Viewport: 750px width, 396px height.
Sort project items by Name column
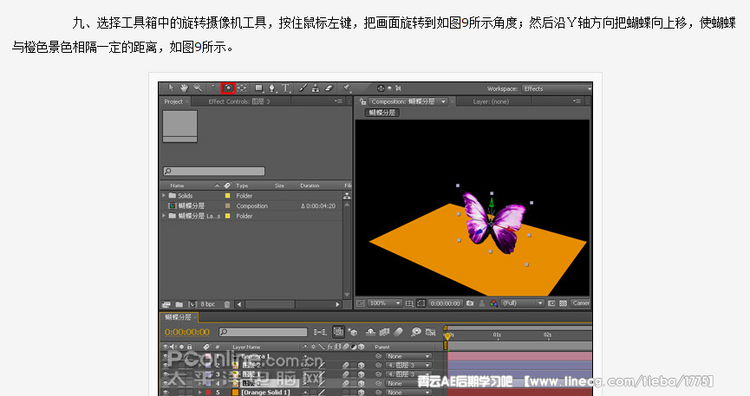pyautogui.click(x=177, y=185)
